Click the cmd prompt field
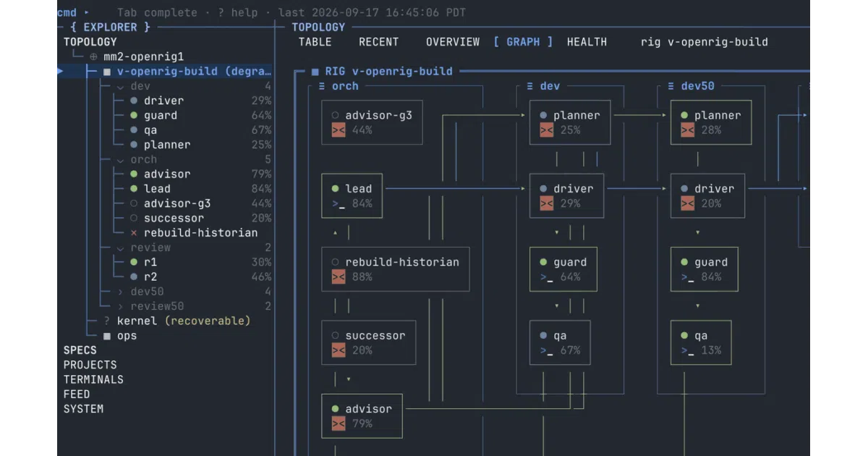Image resolution: width=868 pixels, height=456 pixels. (74, 12)
